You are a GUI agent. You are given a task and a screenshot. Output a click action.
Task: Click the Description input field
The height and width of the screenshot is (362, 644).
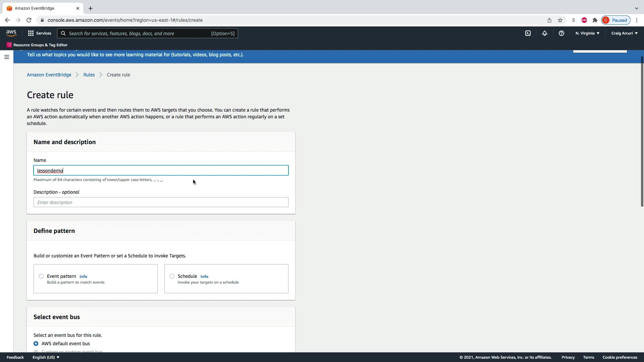tap(161, 202)
